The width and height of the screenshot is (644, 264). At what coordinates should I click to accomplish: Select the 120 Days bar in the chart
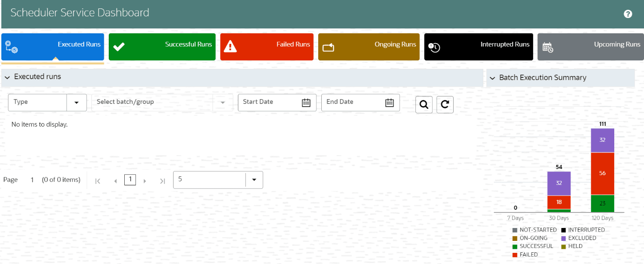(x=602, y=173)
